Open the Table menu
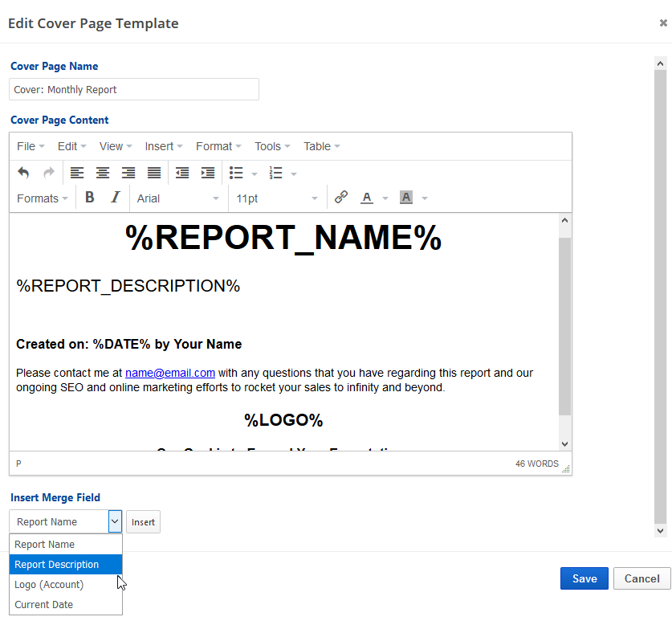The image size is (672, 625). click(321, 146)
